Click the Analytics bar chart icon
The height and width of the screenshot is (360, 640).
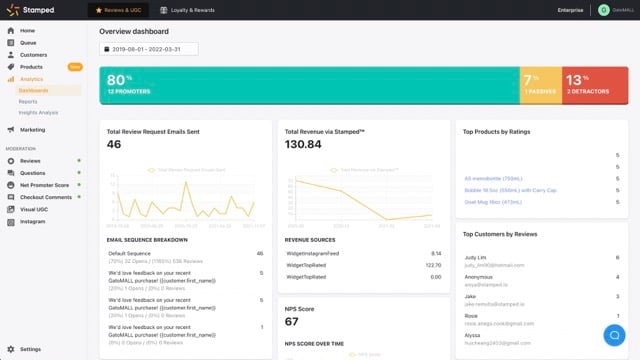[x=11, y=79]
